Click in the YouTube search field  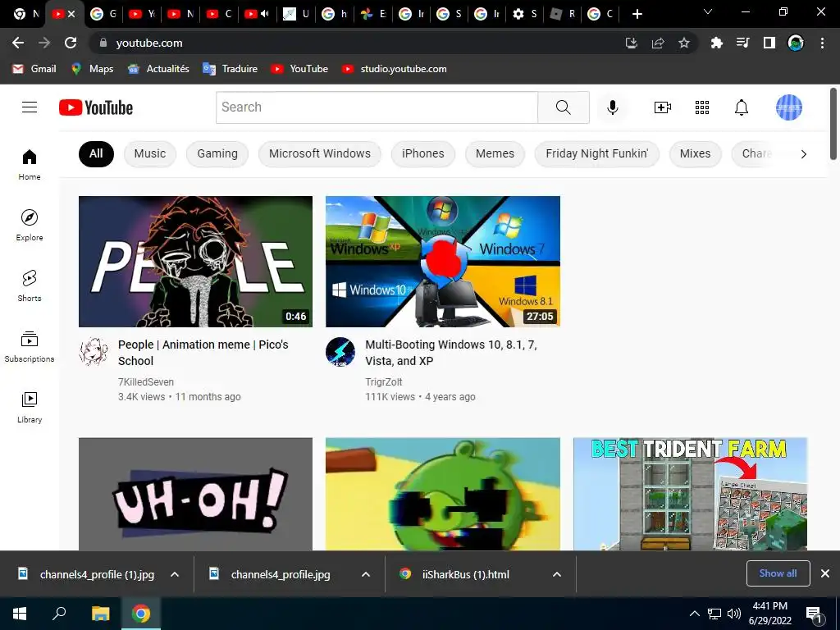pyautogui.click(x=377, y=107)
